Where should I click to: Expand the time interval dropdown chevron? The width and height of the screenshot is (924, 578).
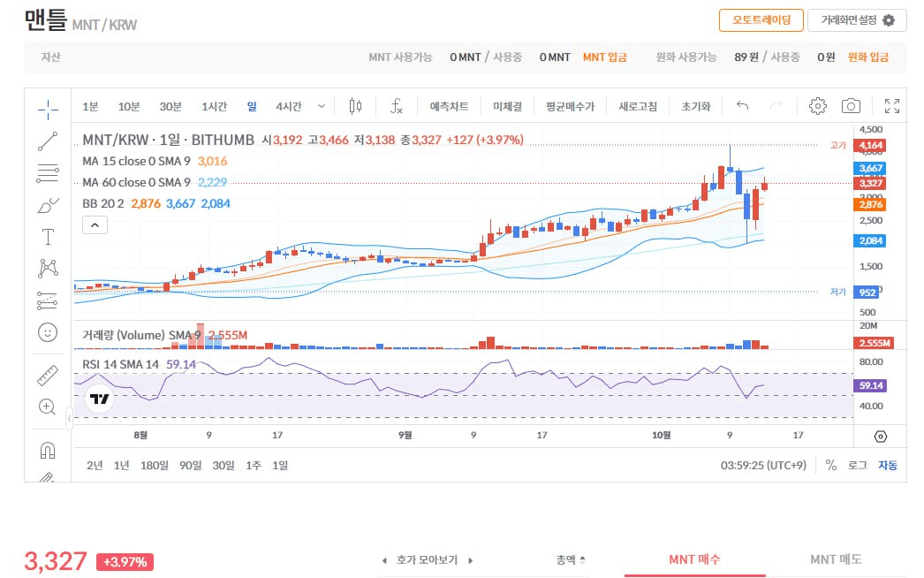click(322, 106)
